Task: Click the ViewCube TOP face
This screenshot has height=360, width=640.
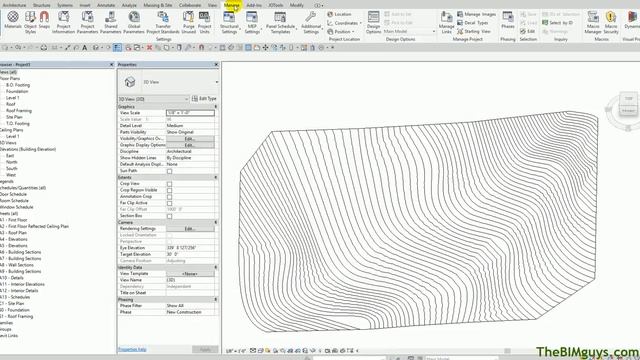Action: 629,99
